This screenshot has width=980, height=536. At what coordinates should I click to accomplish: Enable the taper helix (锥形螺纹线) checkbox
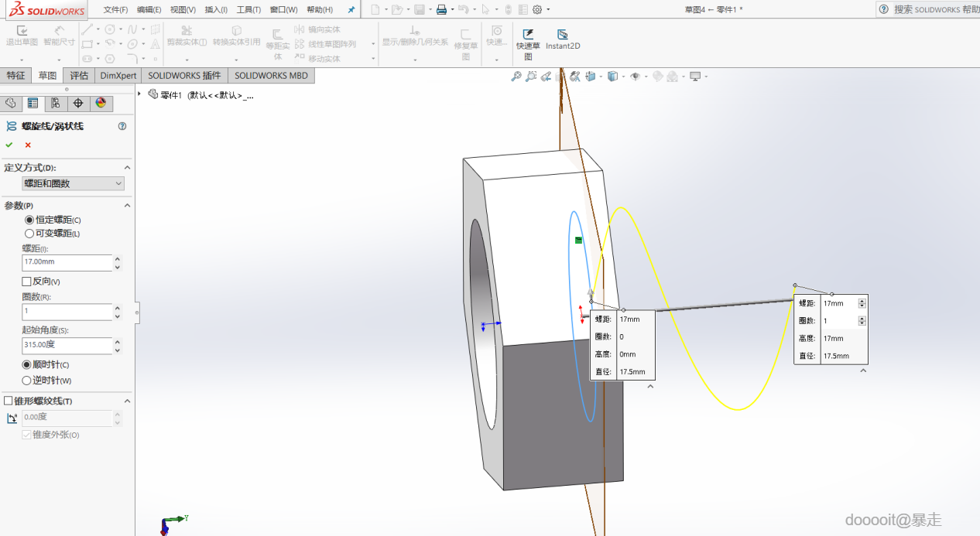pyautogui.click(x=9, y=401)
